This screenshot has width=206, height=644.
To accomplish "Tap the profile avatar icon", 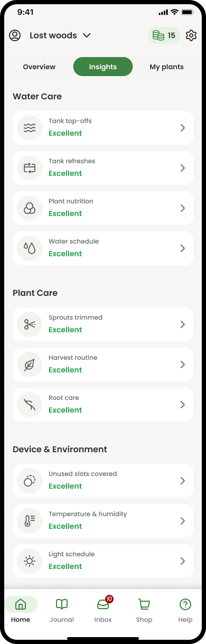I will 15,35.
